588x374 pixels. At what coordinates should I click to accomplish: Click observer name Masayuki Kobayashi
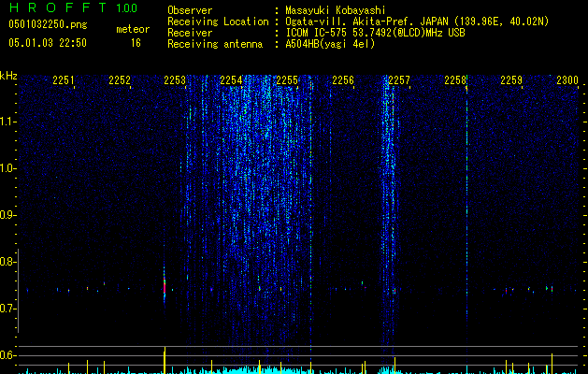[x=336, y=10]
